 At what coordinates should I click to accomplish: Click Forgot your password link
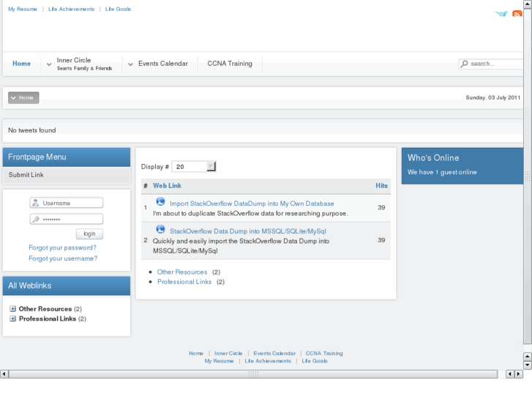coord(62,247)
